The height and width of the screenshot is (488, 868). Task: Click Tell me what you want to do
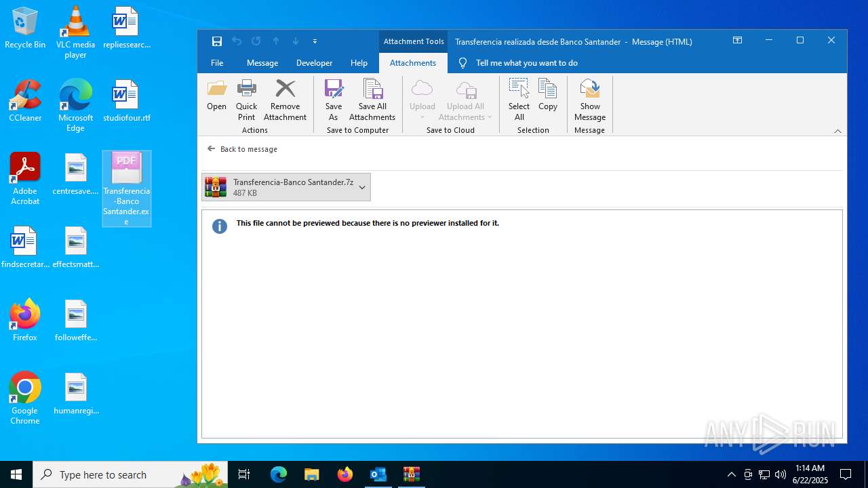click(x=526, y=63)
